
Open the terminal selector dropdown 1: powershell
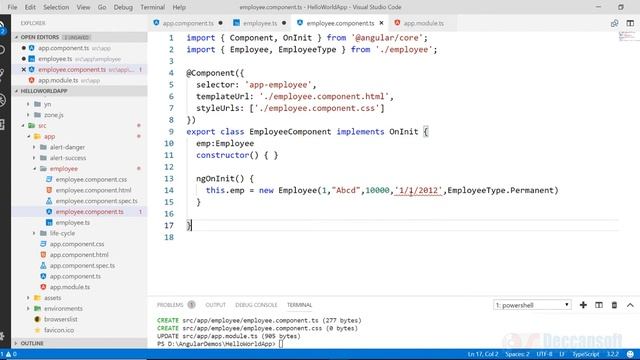pos(532,305)
